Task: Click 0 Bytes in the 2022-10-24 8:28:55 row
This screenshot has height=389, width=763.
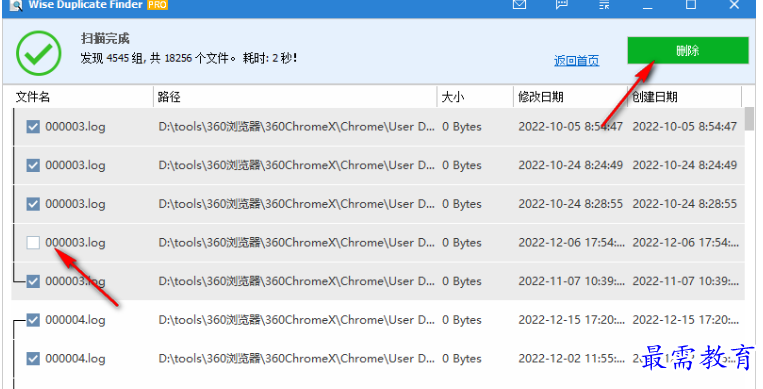Action: tap(462, 204)
